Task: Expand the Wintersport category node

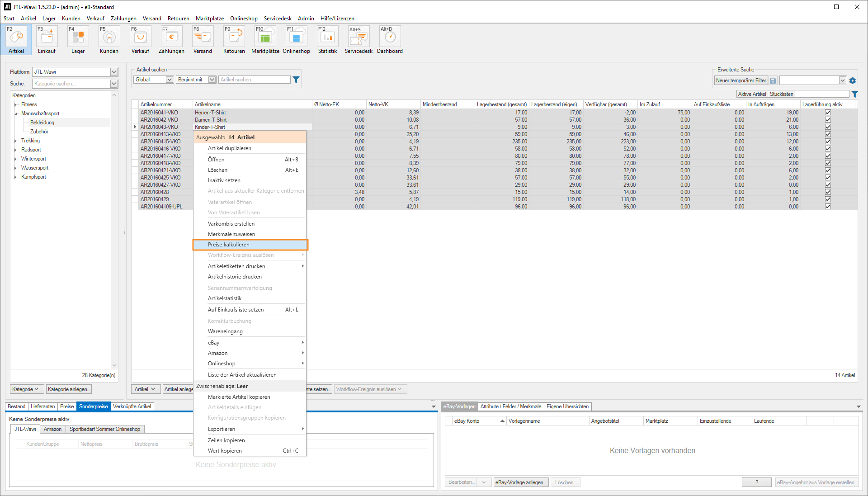Action: pyautogui.click(x=16, y=159)
